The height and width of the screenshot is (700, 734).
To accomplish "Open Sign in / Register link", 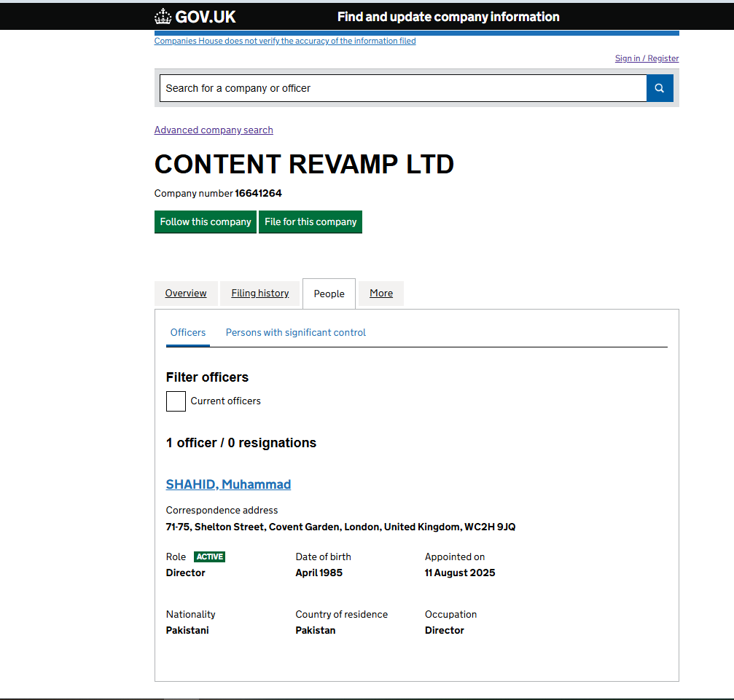I will point(647,58).
